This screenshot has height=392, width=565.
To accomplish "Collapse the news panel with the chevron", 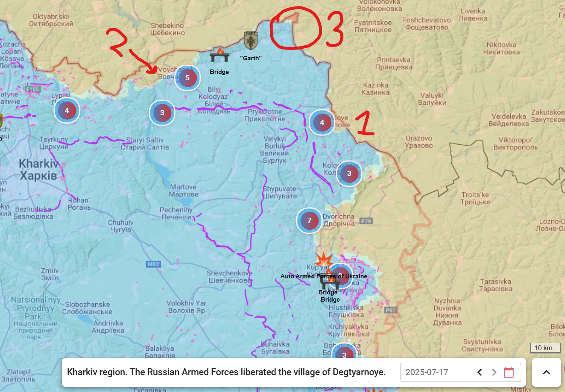I will [x=547, y=372].
